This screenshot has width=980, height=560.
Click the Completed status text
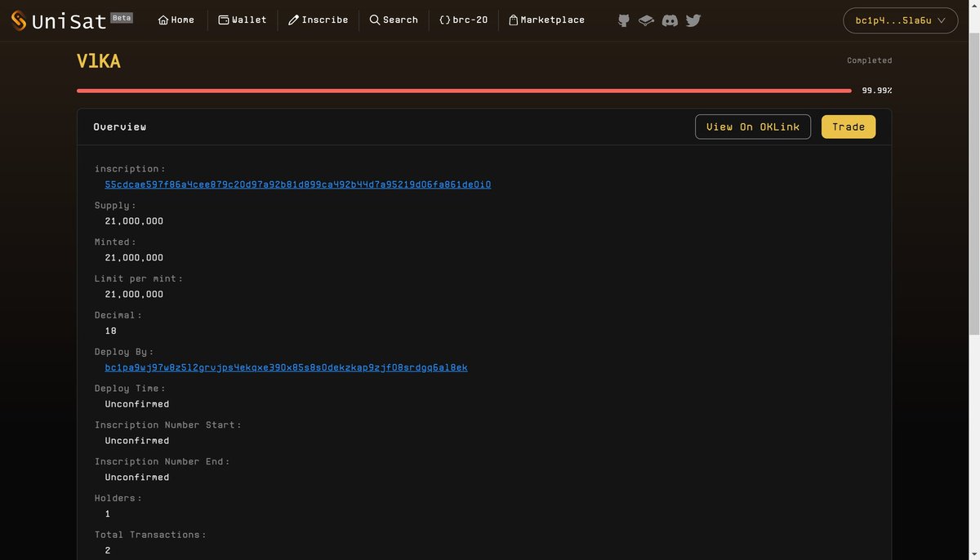click(x=870, y=60)
